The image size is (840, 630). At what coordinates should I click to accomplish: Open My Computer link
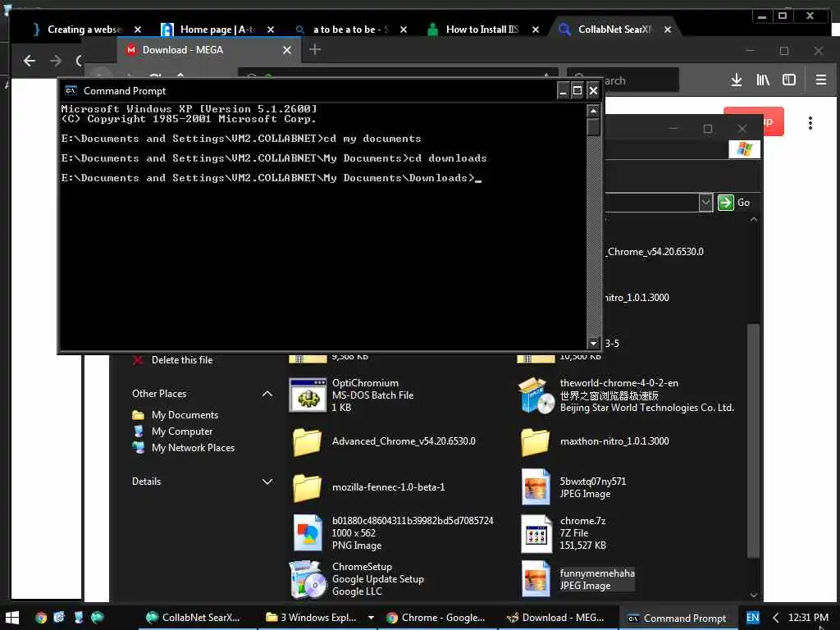(x=181, y=431)
